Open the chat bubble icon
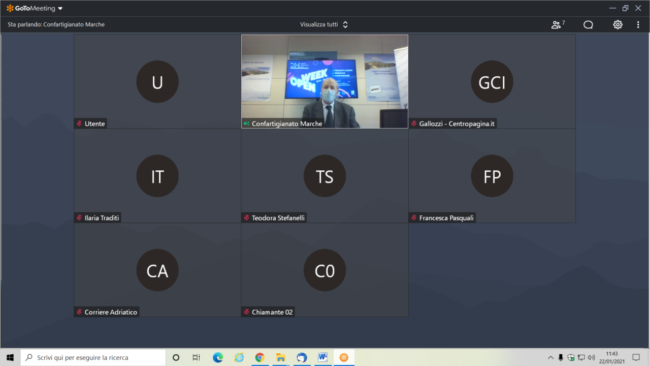 click(588, 25)
